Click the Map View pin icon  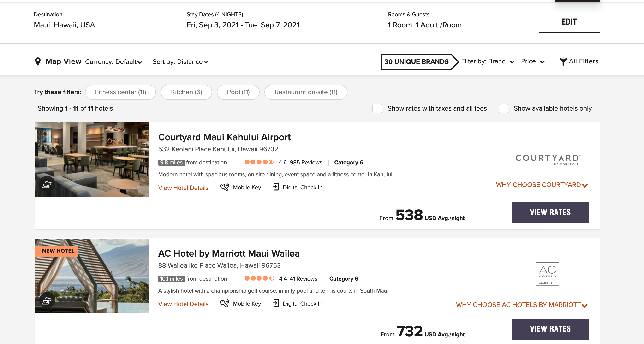coord(38,61)
